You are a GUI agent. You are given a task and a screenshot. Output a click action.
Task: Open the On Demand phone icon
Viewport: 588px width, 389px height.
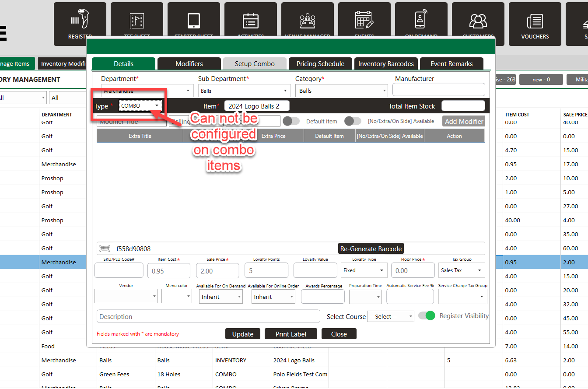421,21
